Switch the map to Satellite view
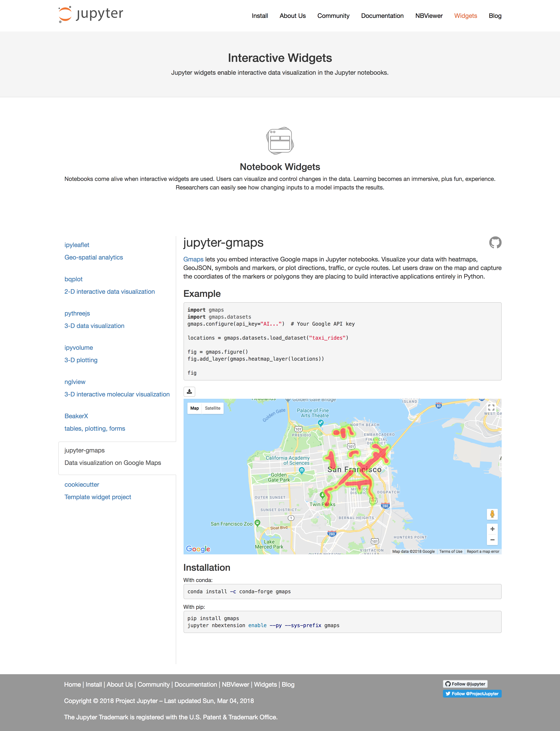 click(x=213, y=408)
